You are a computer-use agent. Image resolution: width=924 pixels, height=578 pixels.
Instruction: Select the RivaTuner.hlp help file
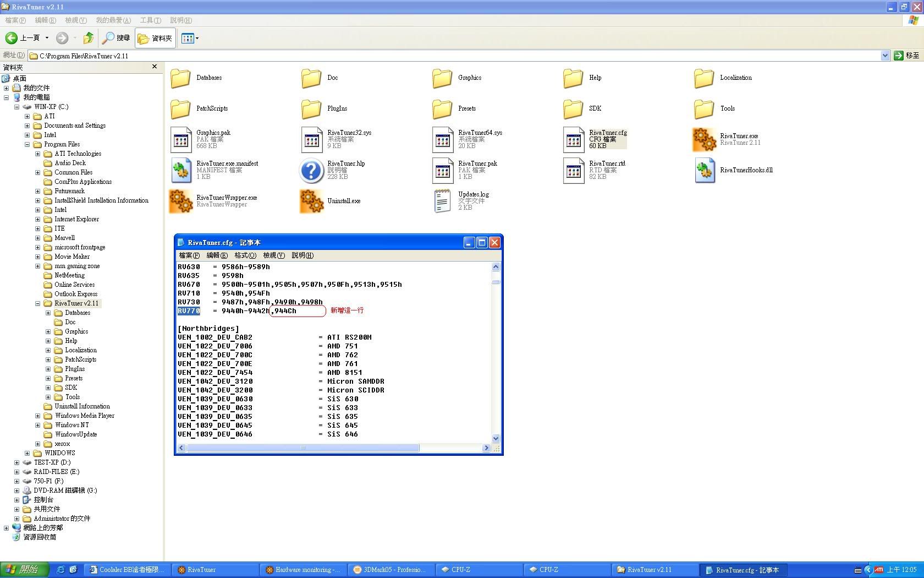point(311,171)
